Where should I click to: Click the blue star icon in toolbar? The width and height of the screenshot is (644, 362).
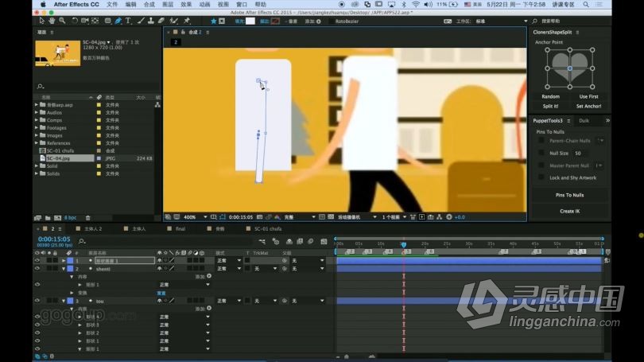pyautogui.click(x=214, y=21)
